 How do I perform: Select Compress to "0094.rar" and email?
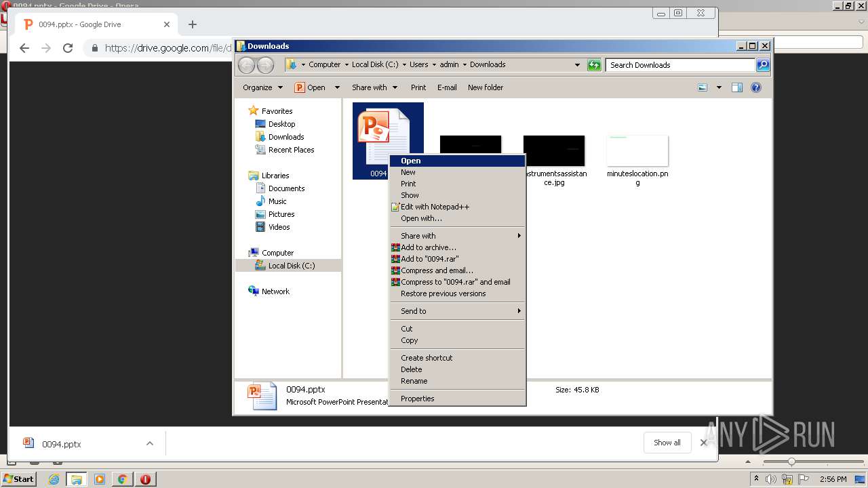(457, 282)
